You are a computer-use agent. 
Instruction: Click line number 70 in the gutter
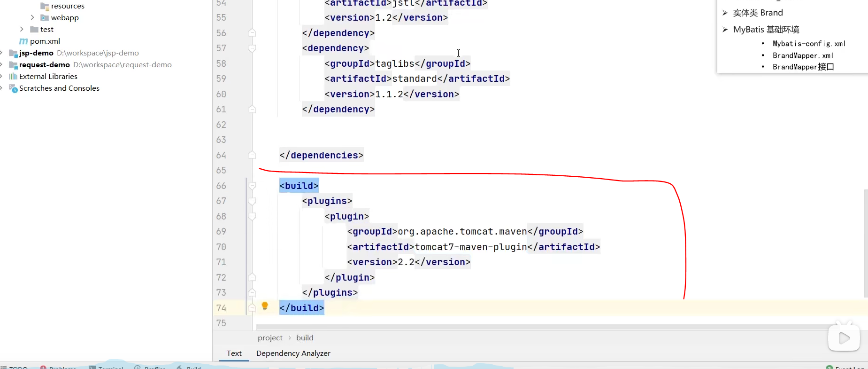pyautogui.click(x=221, y=247)
